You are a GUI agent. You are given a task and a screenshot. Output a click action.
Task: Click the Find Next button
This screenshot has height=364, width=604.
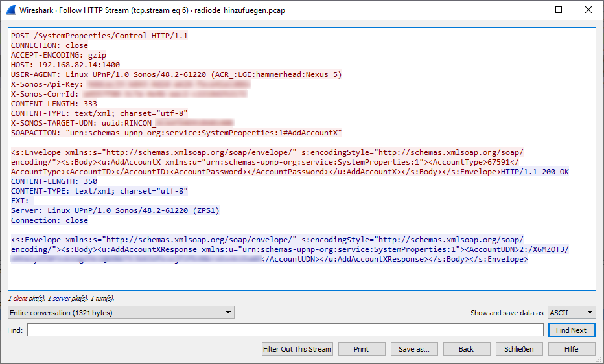pos(571,330)
